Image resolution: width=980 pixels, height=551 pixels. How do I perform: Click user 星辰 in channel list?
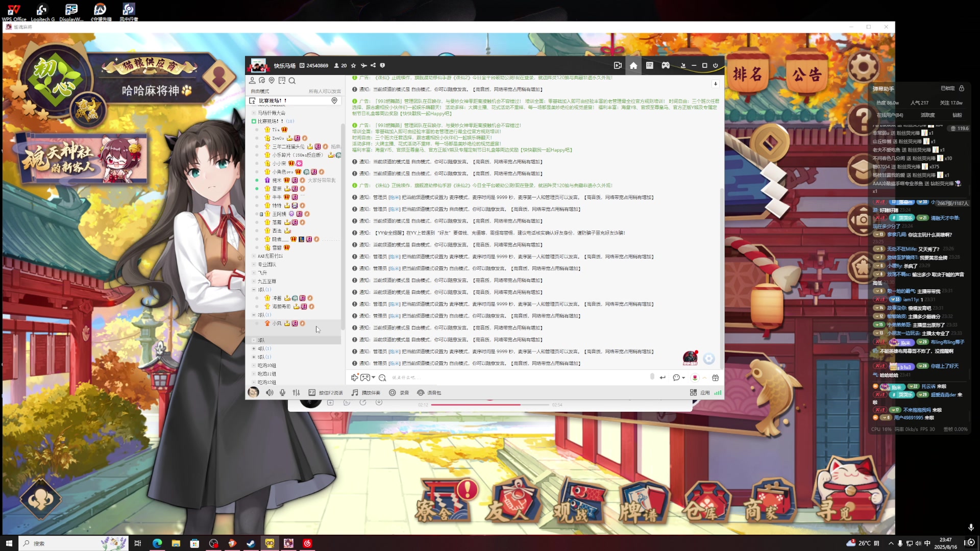(277, 189)
